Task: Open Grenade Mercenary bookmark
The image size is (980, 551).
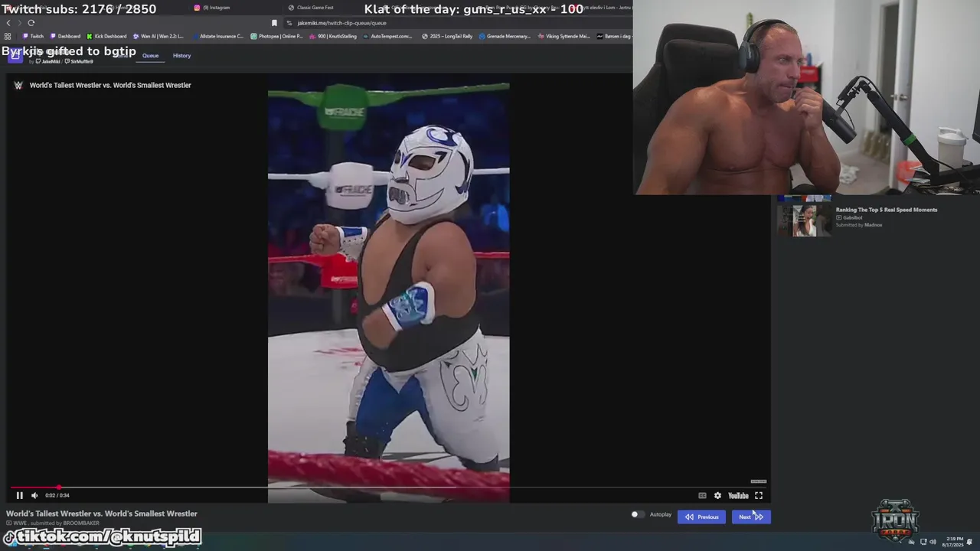Action: point(505,36)
